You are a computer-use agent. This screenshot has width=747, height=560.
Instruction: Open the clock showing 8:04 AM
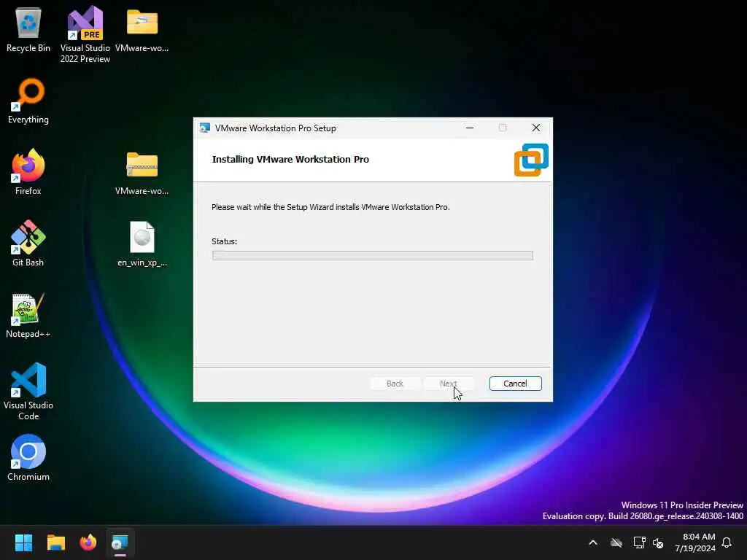[x=695, y=542]
